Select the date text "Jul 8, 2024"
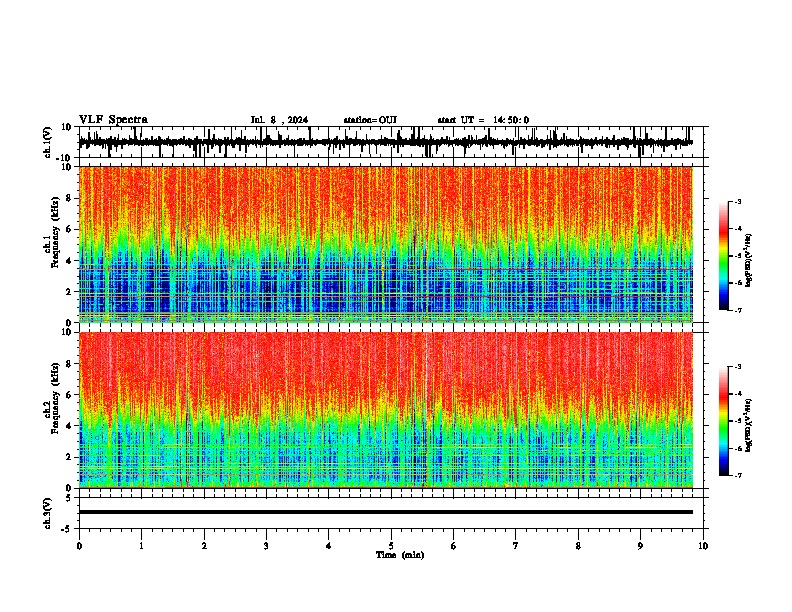The height and width of the screenshot is (612, 792). [x=279, y=120]
